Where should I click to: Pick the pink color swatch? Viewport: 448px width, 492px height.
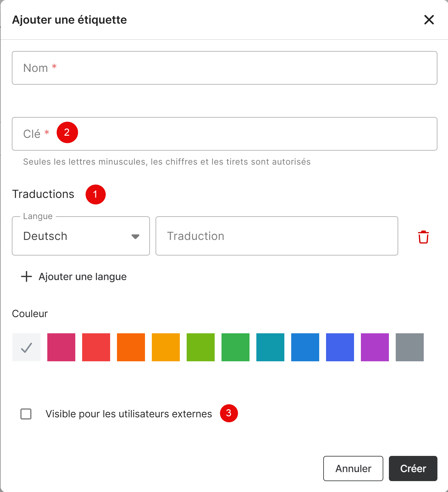pyautogui.click(x=61, y=347)
